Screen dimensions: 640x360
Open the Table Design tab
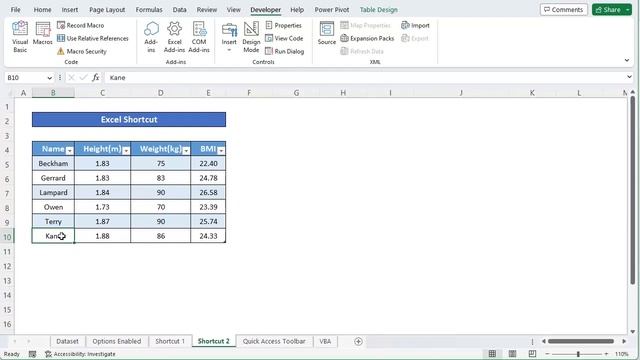pos(378,9)
